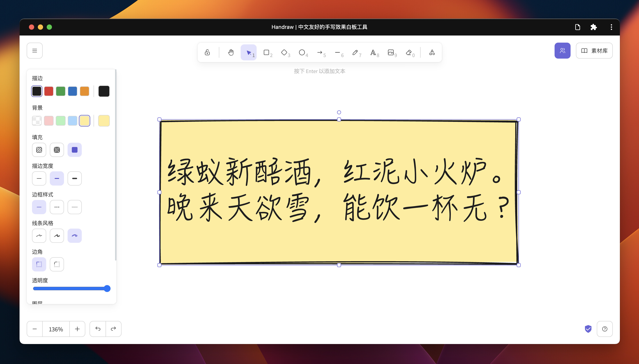Select the Rectangle shape tool
Viewport: 639px width, 364px height.
pyautogui.click(x=267, y=52)
